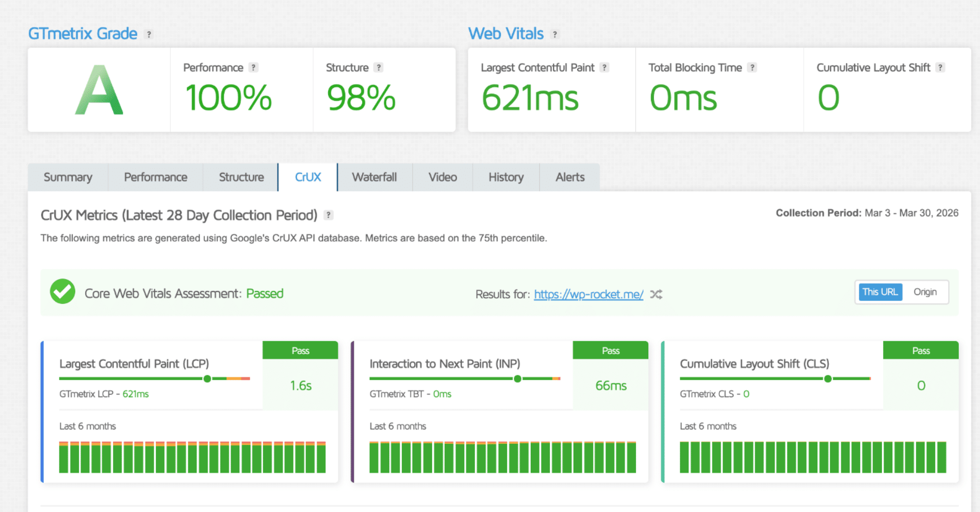Open the History tab
Screen dimensions: 980x512
click(x=505, y=177)
